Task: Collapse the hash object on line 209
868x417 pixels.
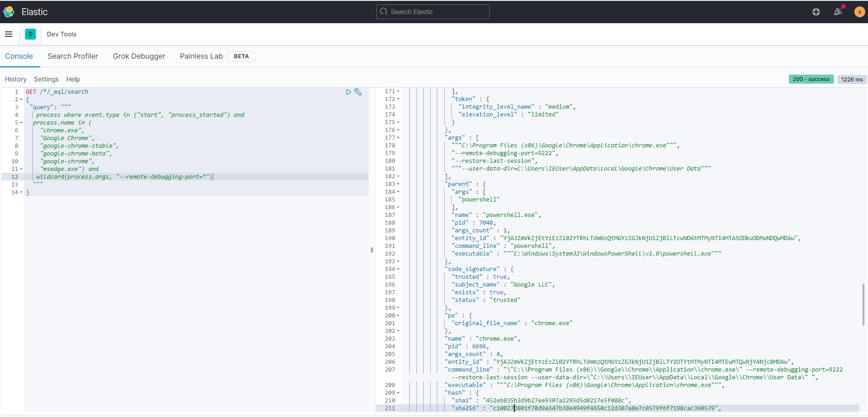Action: pyautogui.click(x=398, y=392)
